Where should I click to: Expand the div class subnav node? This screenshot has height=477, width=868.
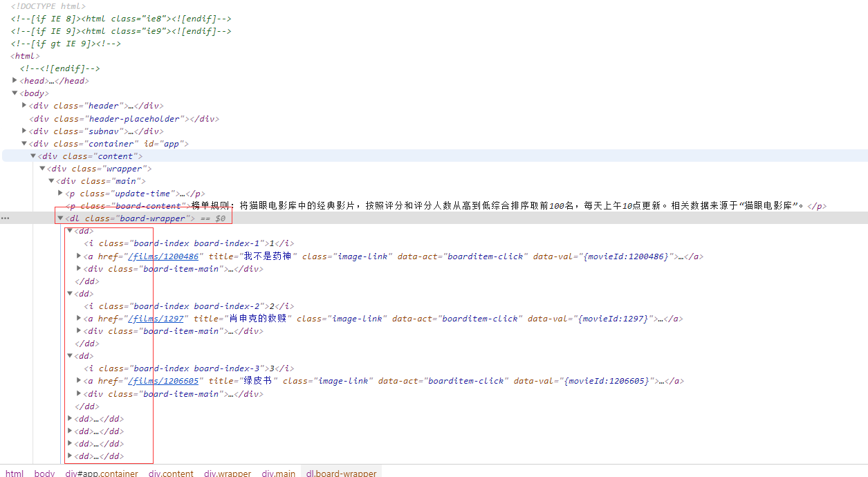(24, 131)
